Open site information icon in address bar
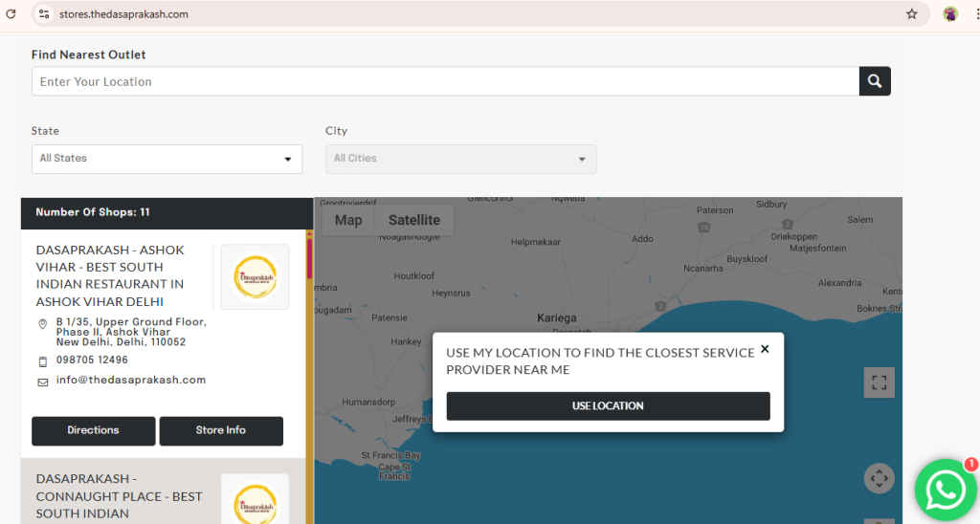 (x=43, y=13)
